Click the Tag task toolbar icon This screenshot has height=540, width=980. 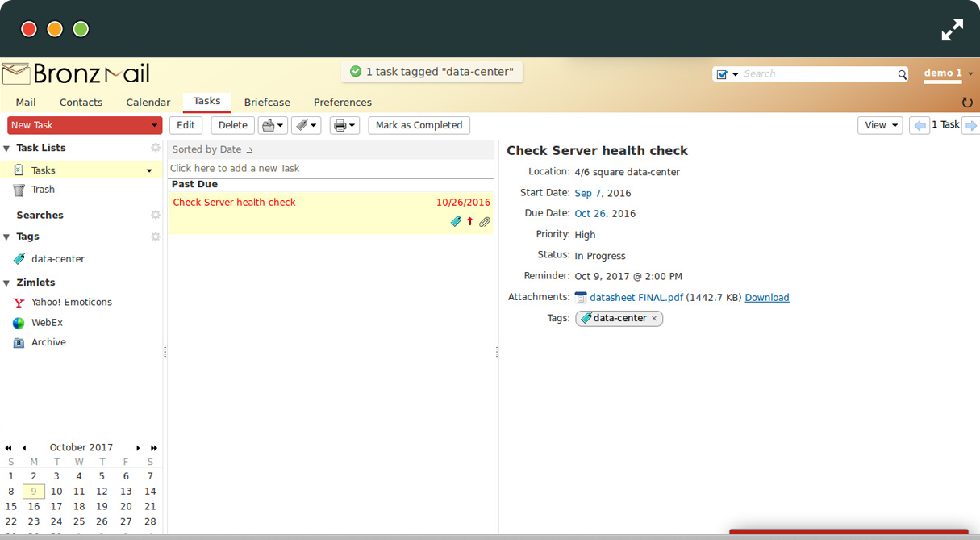click(306, 126)
